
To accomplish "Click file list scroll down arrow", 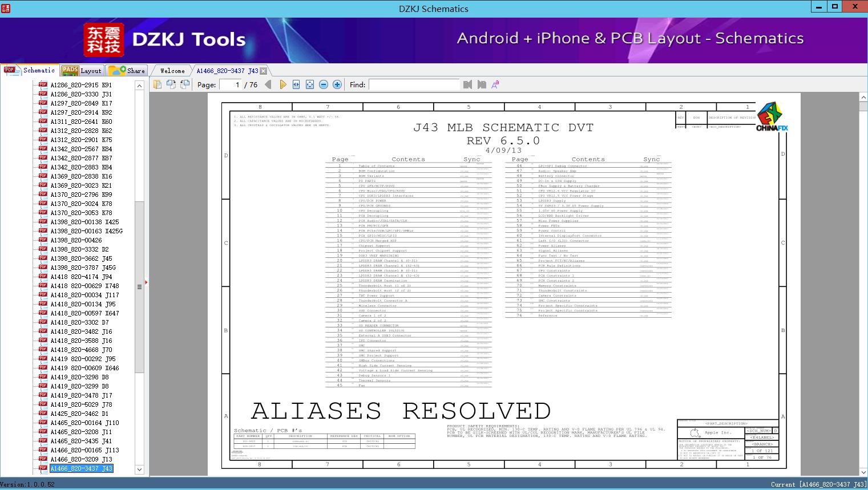I will 139,469.
